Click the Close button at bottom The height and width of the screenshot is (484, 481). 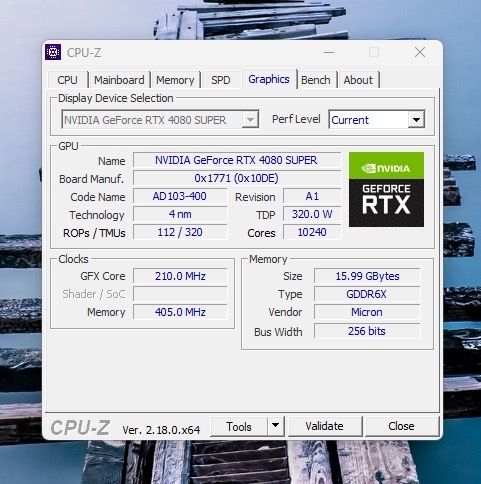(401, 426)
